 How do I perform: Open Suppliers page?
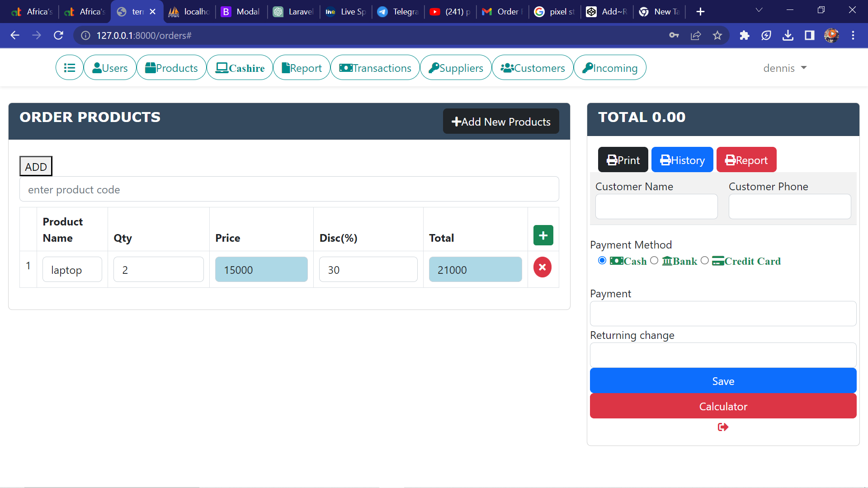[x=456, y=68]
